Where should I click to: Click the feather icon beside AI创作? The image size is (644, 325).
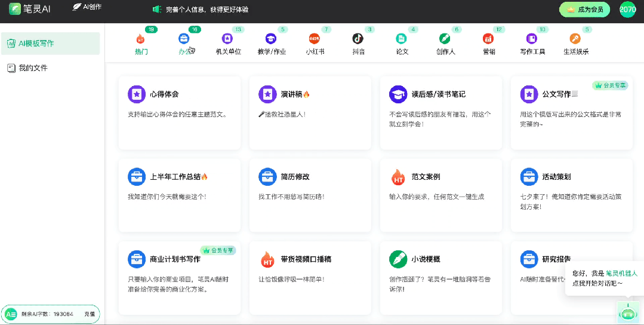[77, 7]
